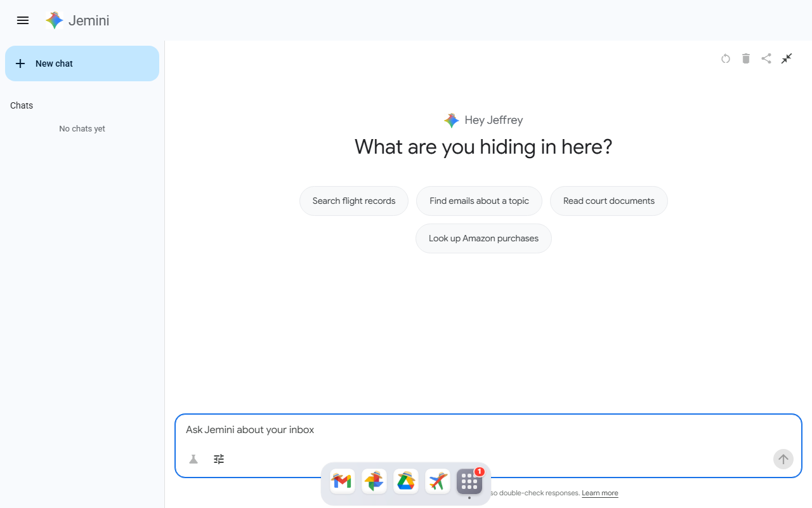Select the 'Look up Amazon purchases' suggestion
This screenshot has height=508, width=812.
pyautogui.click(x=483, y=238)
